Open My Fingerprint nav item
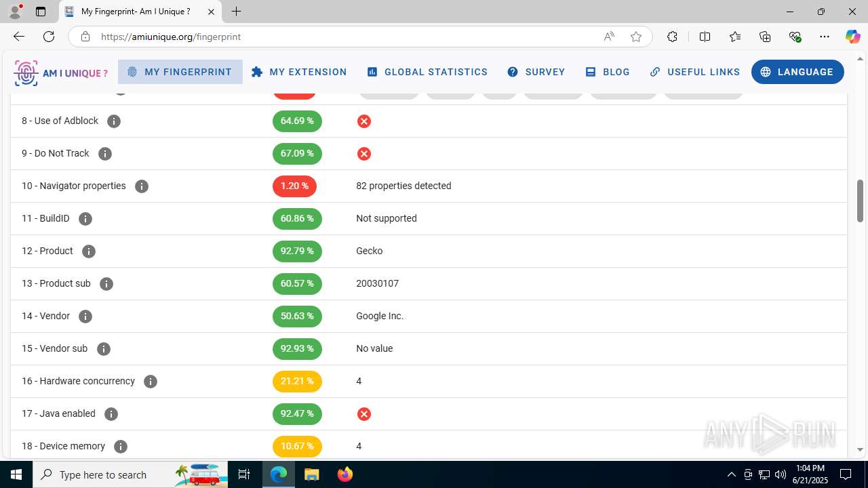This screenshot has width=868, height=488. click(x=180, y=72)
